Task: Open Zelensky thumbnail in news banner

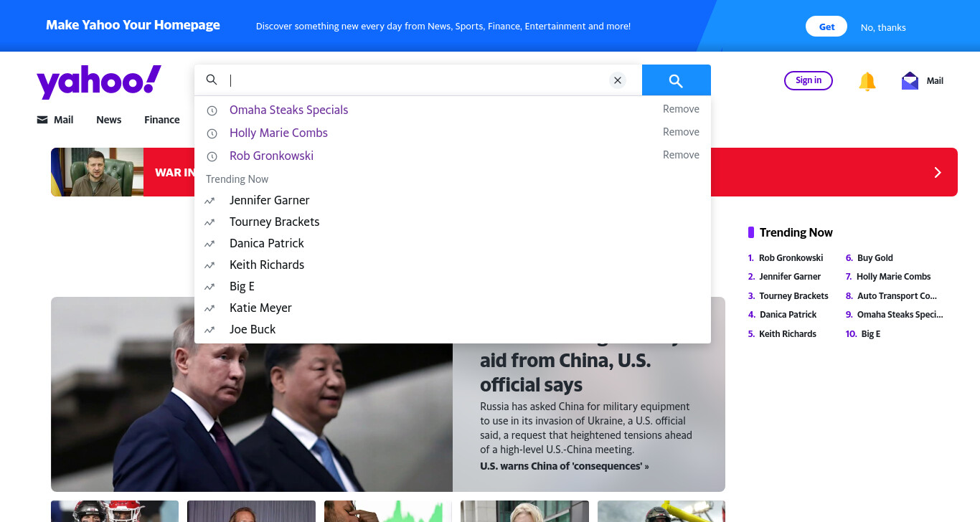Action: 97,172
